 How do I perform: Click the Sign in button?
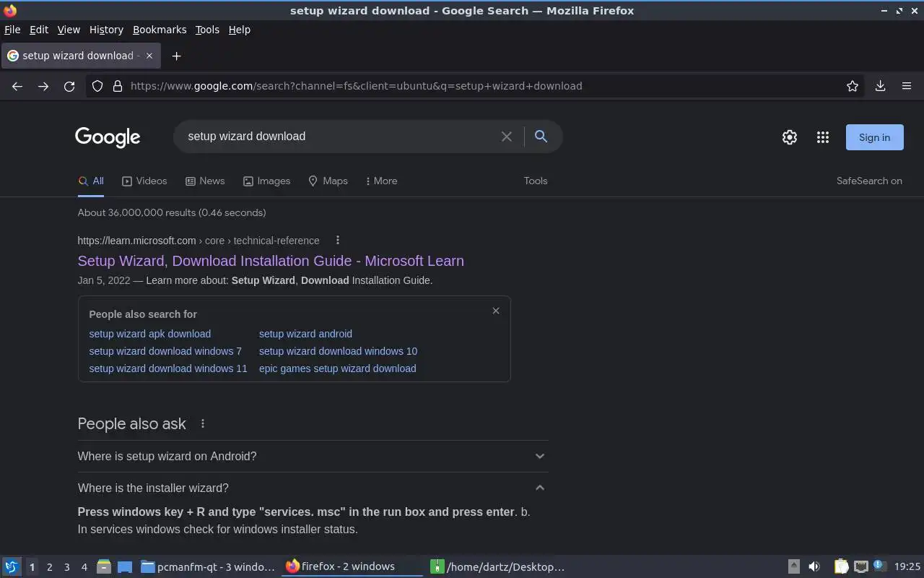[x=874, y=137]
